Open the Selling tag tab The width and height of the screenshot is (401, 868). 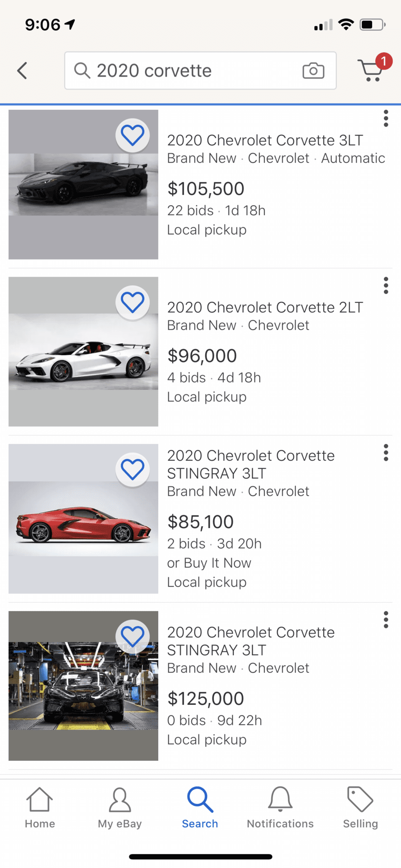pos(360,808)
